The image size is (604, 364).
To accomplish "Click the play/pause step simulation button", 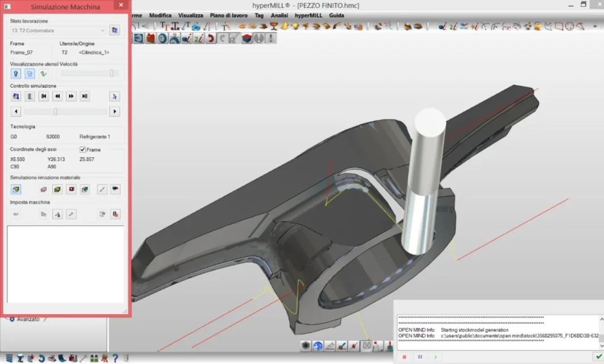I will pyautogui.click(x=85, y=96).
